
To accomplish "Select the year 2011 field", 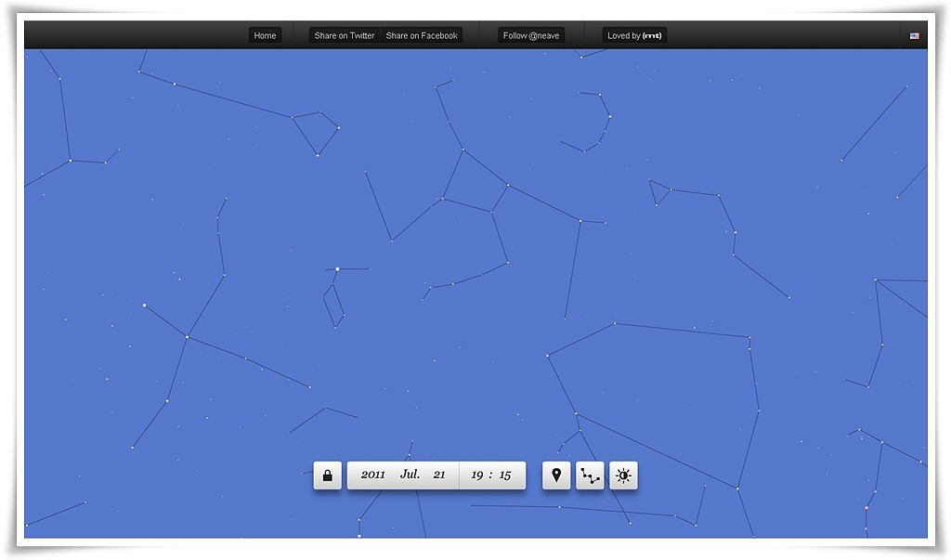I will [373, 475].
